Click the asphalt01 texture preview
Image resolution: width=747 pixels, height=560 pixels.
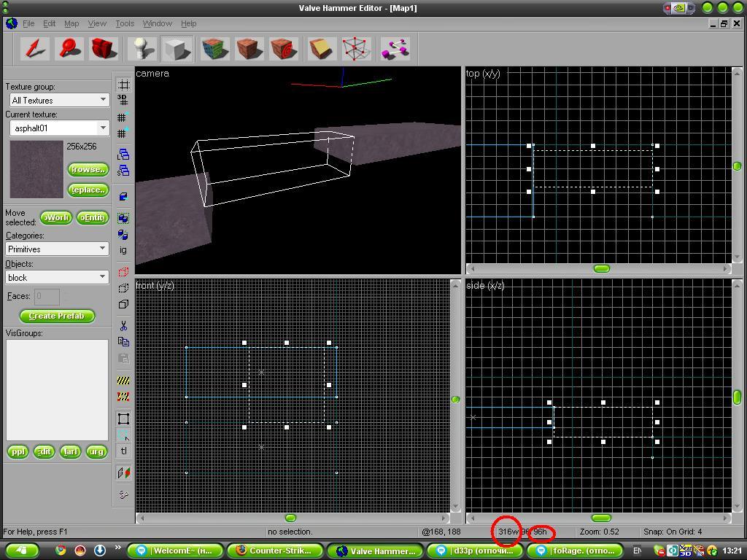36,169
